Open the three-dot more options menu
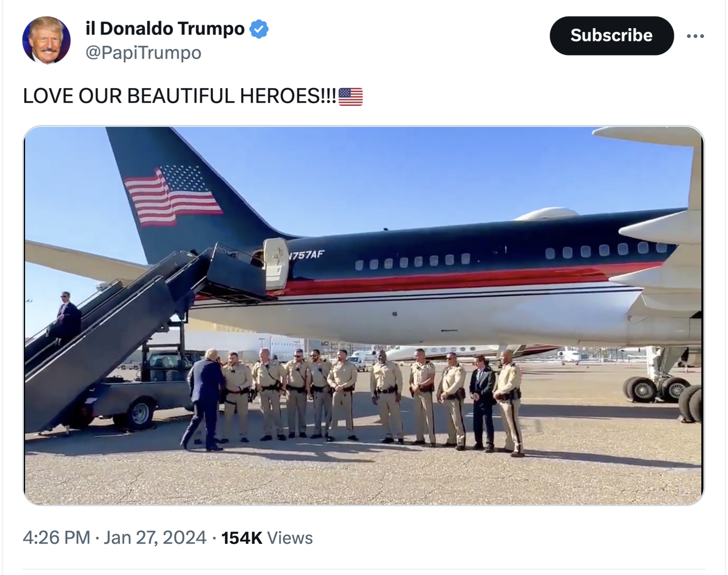Image resolution: width=728 pixels, height=575 pixels. point(695,36)
